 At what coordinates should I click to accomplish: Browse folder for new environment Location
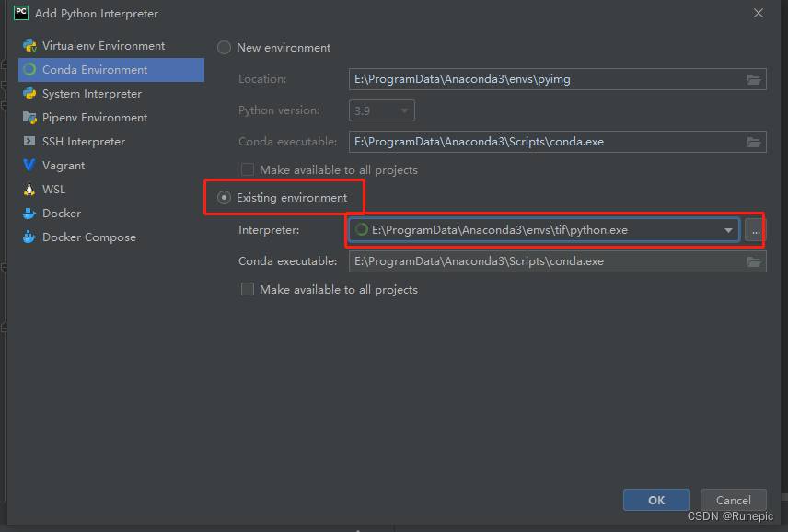754,79
